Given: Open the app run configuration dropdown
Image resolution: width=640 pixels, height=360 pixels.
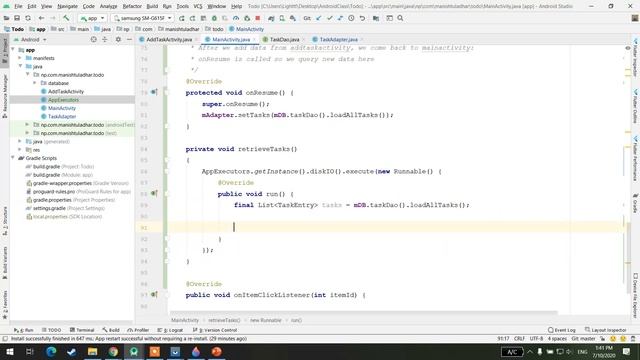Looking at the screenshot, I should click(93, 18).
